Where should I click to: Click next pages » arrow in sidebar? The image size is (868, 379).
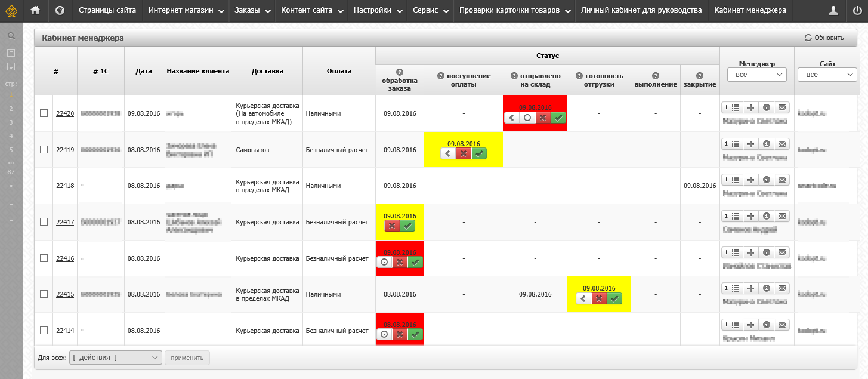[11, 186]
